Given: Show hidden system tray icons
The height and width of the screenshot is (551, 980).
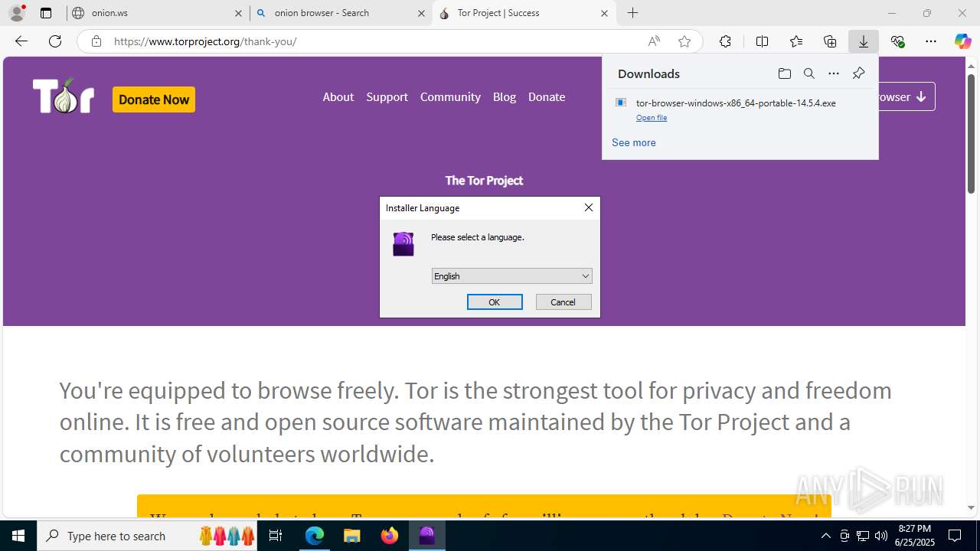Looking at the screenshot, I should (x=825, y=536).
